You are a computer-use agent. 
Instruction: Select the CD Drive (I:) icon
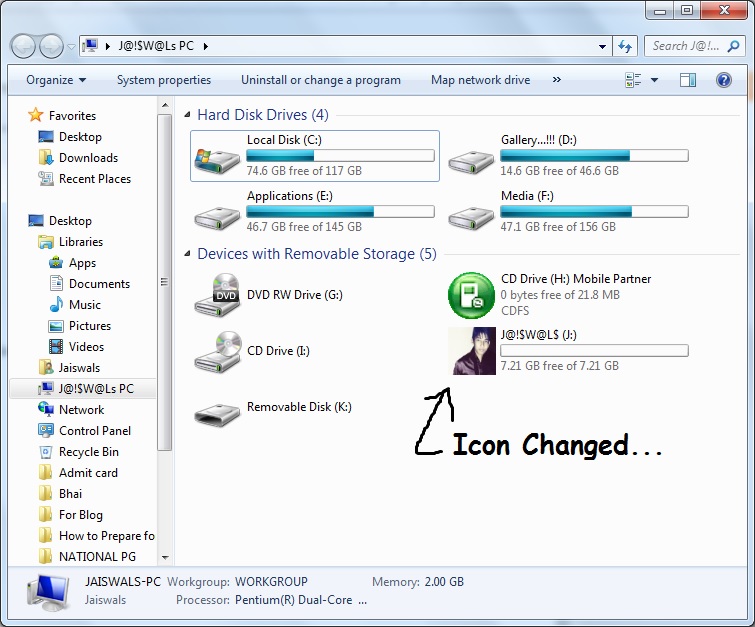(217, 352)
